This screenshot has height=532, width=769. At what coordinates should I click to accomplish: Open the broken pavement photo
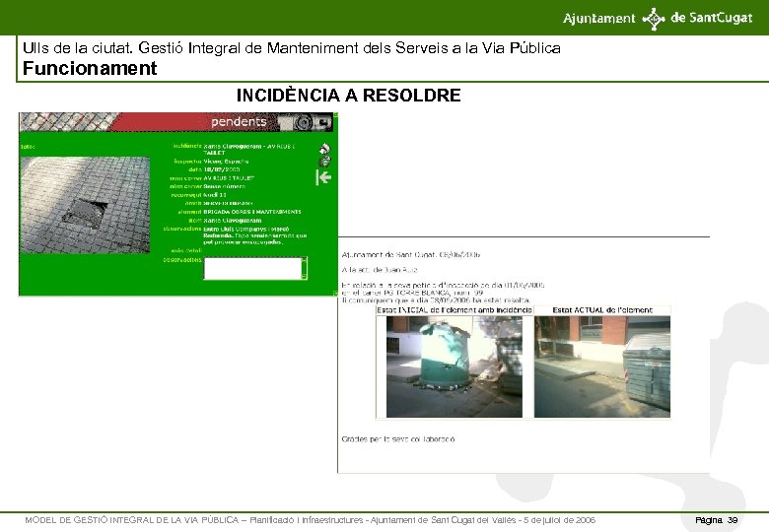tap(86, 205)
